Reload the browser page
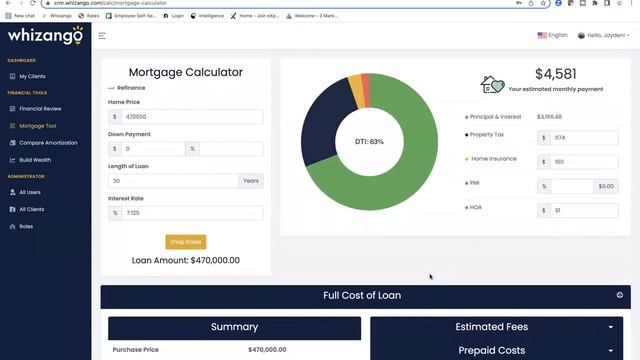 (x=33, y=3)
